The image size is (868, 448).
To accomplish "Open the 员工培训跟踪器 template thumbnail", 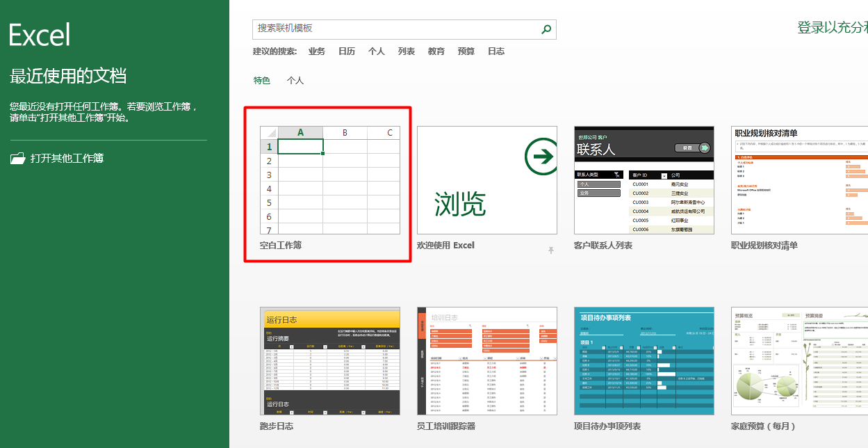I will pos(487,361).
